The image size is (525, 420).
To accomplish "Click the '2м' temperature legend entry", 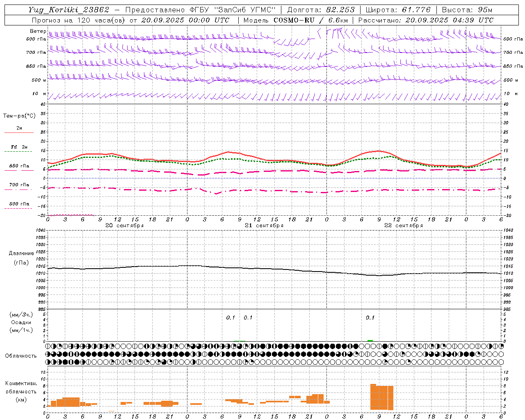I will click(x=19, y=128).
